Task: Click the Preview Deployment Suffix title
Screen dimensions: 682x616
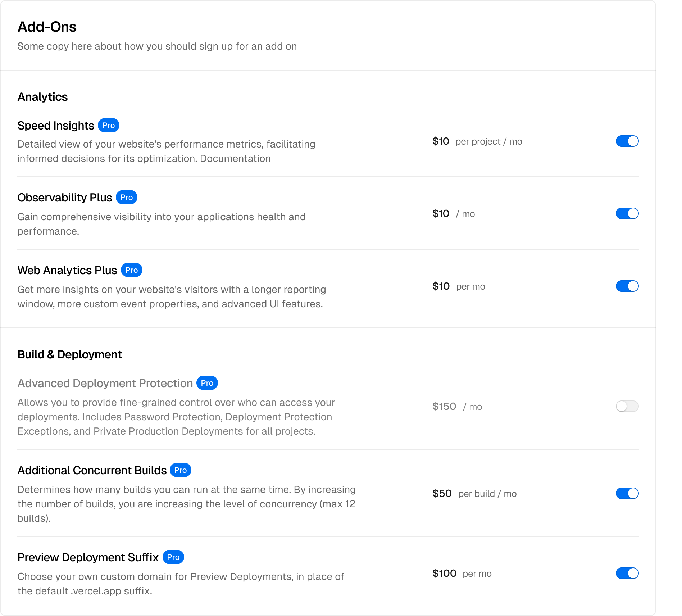Action: pyautogui.click(x=88, y=557)
